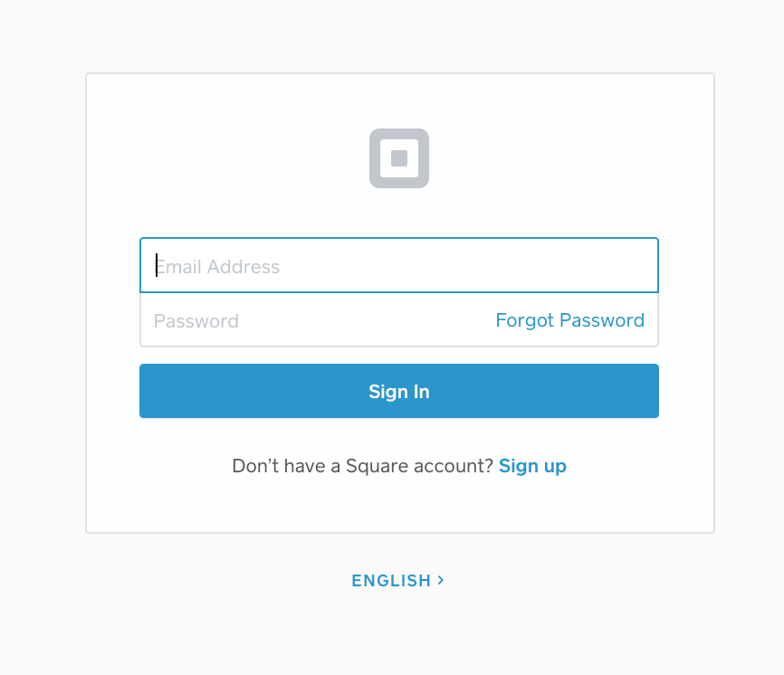Screen dimensions: 784x675
Task: Select the gray Square emblem above the form
Action: (398, 158)
